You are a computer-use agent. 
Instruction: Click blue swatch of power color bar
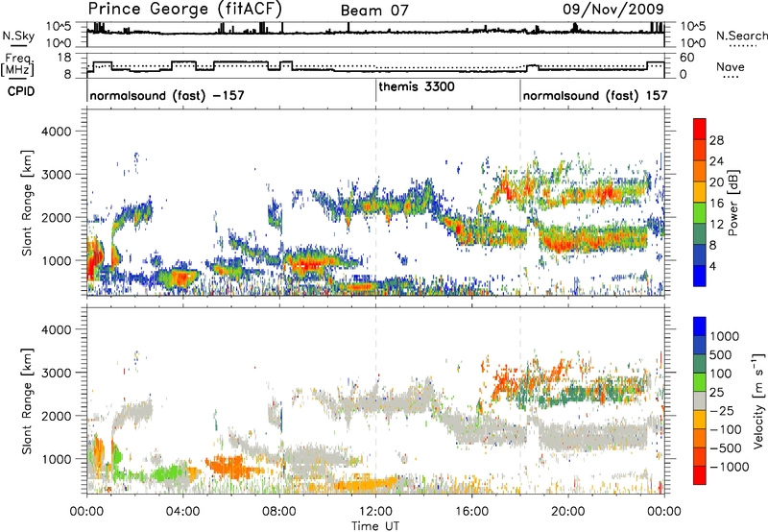700,276
